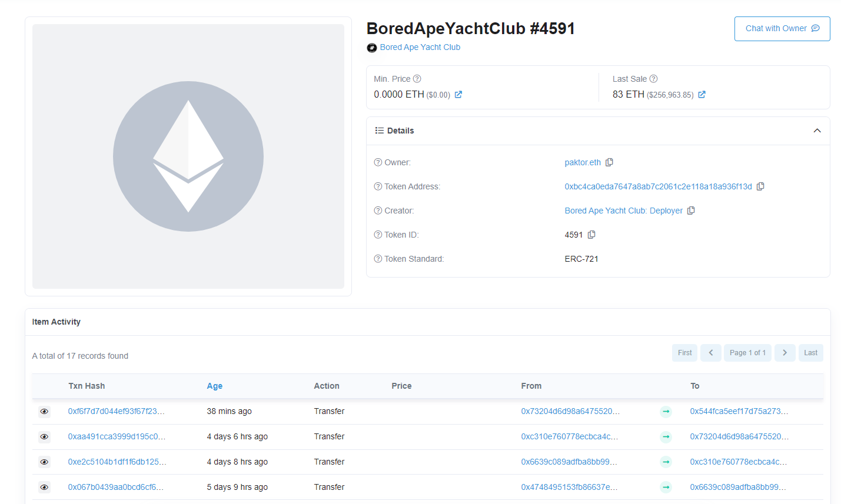Open the external link icon beside Min. Price
Image resolution: width=841 pixels, height=504 pixels.
[458, 95]
